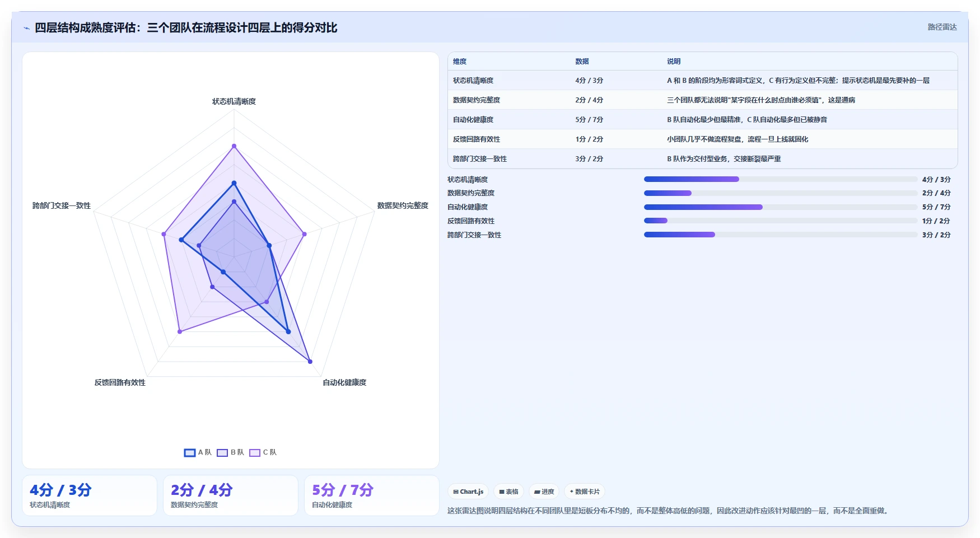Click the title icon beside 四层结构成熟度评估
This screenshot has width=980, height=538.
(26, 28)
